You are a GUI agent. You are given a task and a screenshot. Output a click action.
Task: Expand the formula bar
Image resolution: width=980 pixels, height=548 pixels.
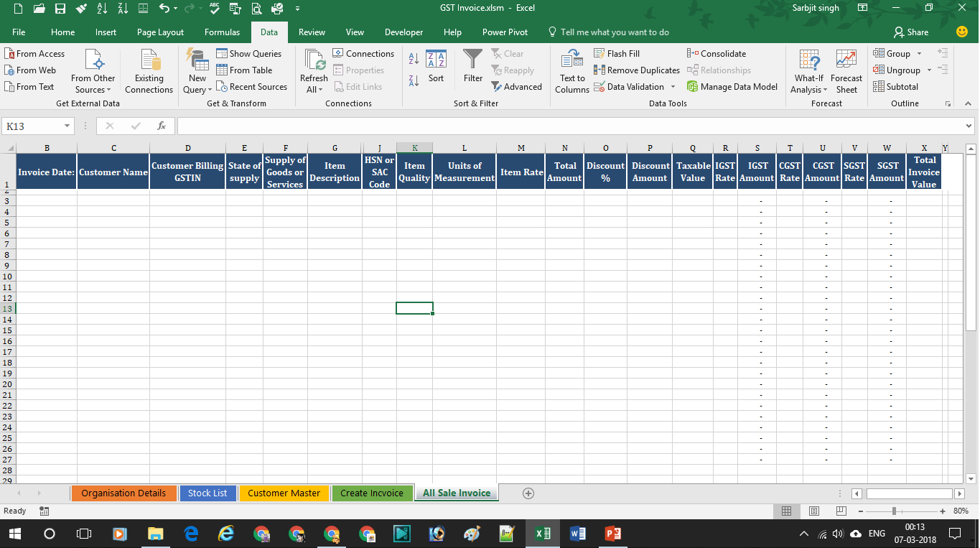(969, 126)
